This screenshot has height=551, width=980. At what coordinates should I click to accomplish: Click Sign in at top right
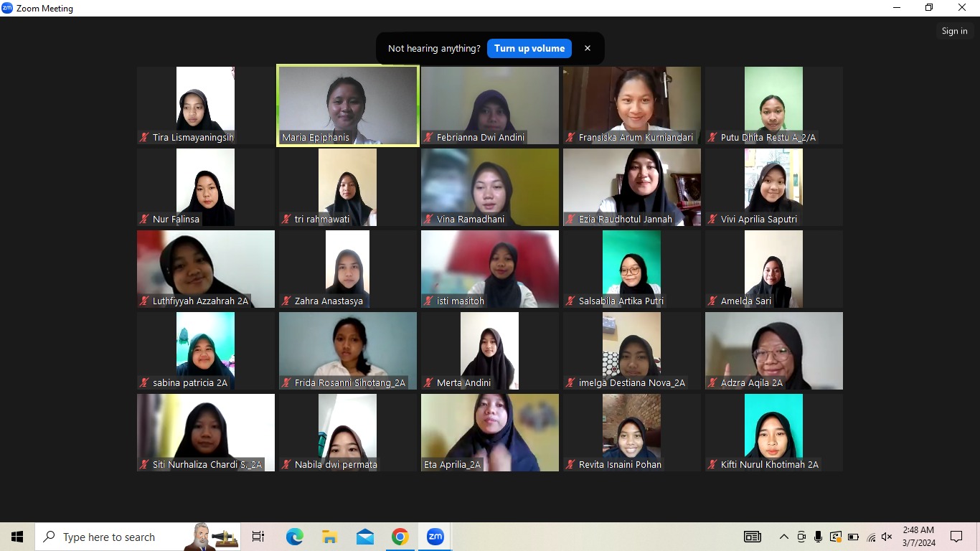[954, 31]
